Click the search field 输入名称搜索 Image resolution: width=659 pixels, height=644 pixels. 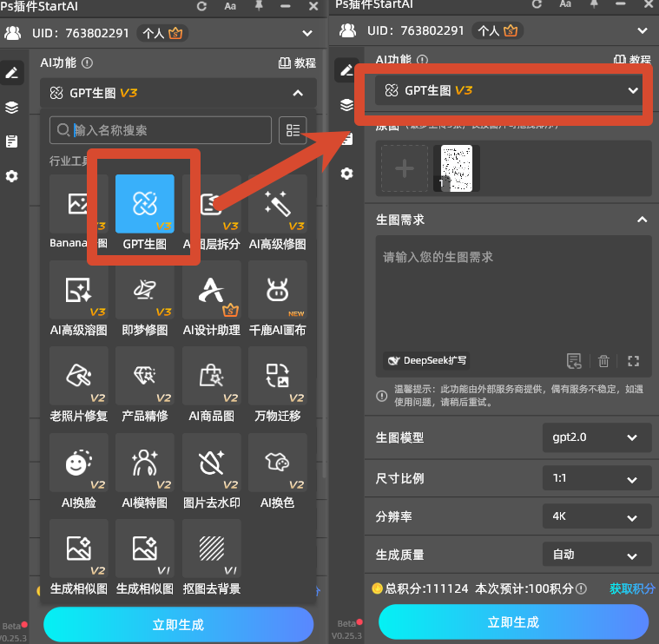point(161,130)
